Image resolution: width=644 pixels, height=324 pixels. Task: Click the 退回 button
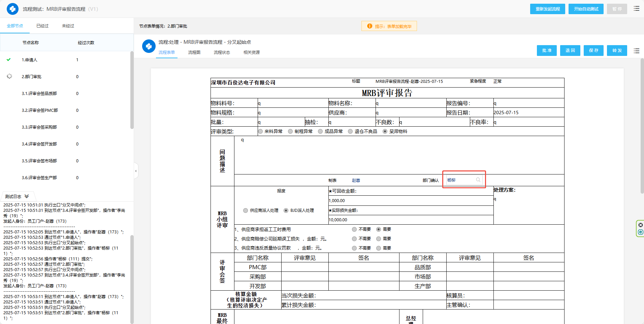pos(570,51)
